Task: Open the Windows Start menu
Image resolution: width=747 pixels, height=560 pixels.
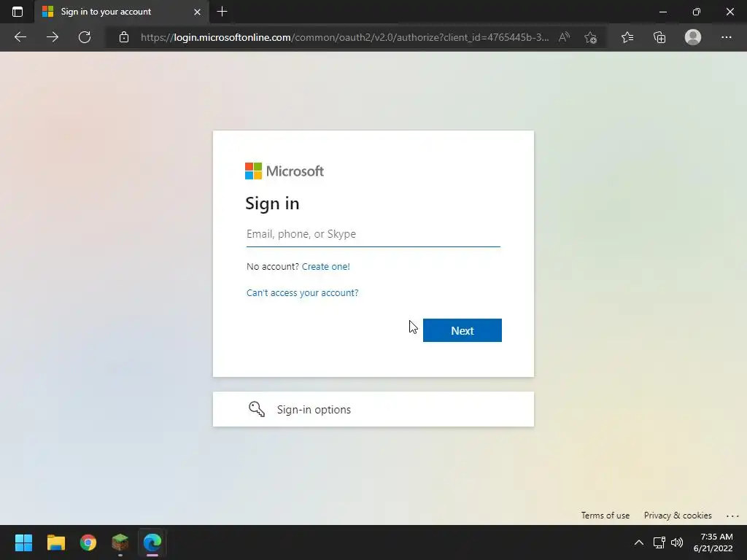Action: tap(23, 542)
